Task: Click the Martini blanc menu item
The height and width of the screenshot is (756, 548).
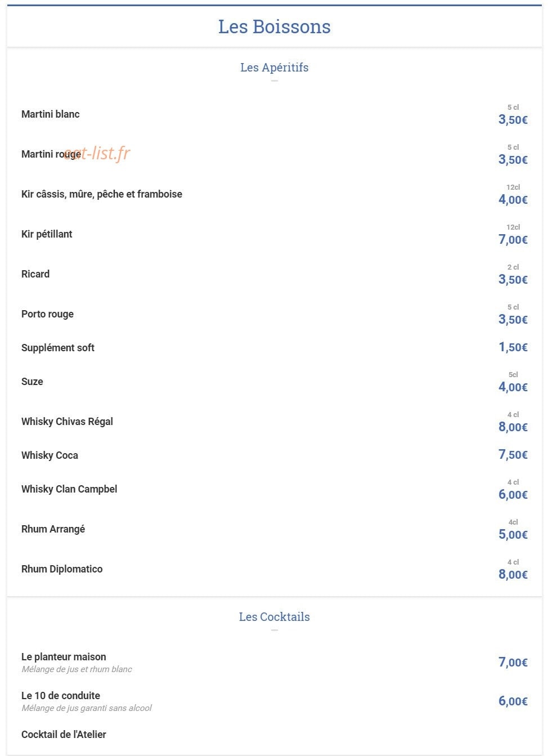Action: [51, 114]
